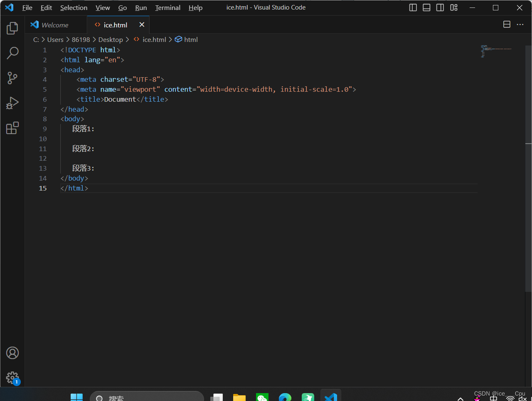This screenshot has height=401, width=532.
Task: Open the Go menu
Action: [123, 7]
